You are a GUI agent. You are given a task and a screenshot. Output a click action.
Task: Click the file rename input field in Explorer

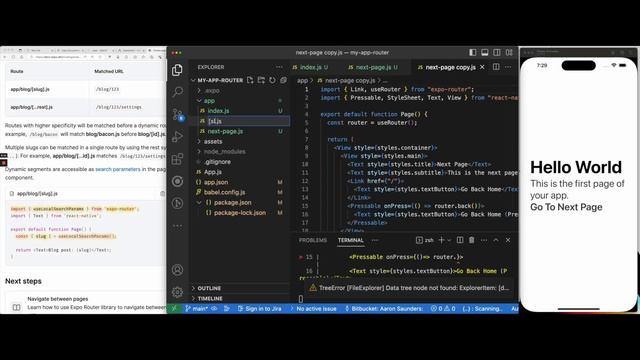coord(249,121)
